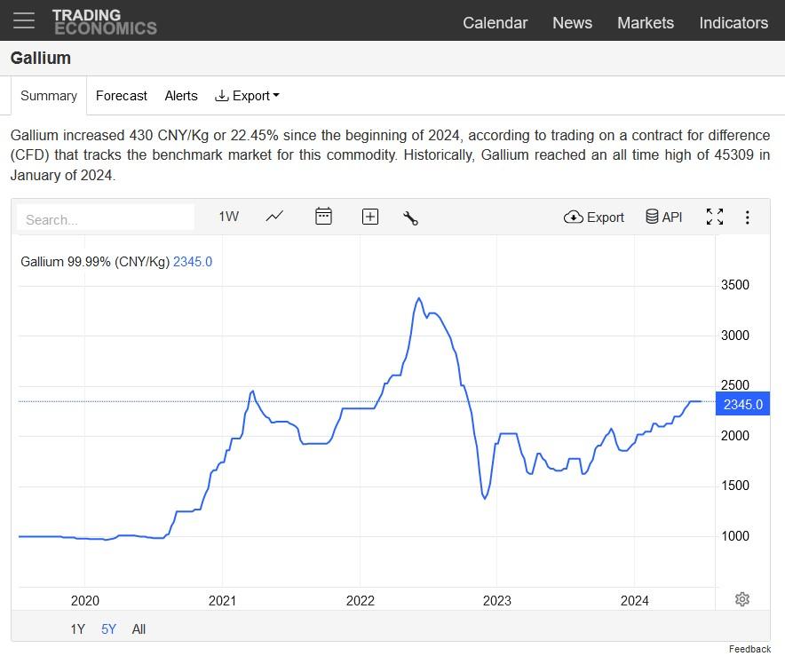Open the chart three-dot options menu
The image size is (785, 672).
[x=748, y=217]
